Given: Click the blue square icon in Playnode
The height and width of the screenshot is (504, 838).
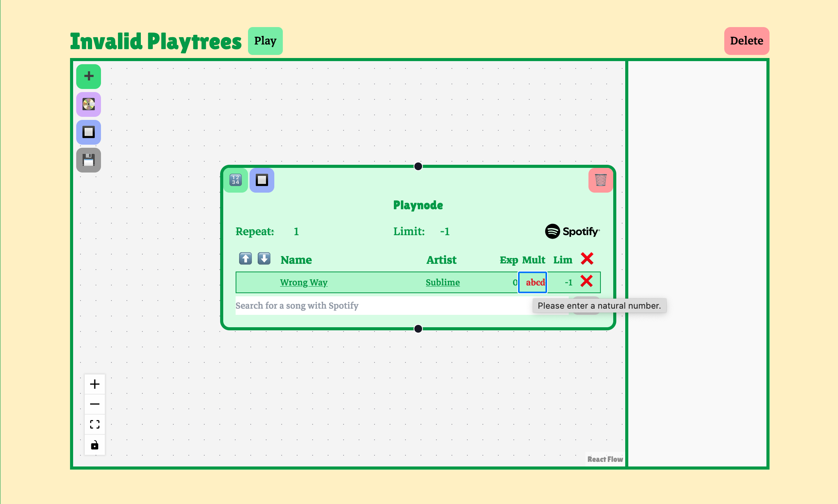Looking at the screenshot, I should (262, 180).
